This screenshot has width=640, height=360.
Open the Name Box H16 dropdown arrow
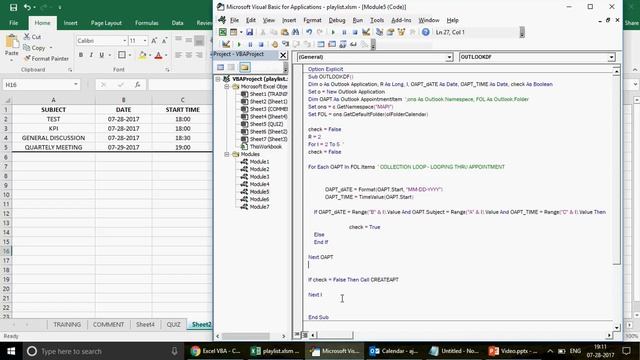(76, 84)
